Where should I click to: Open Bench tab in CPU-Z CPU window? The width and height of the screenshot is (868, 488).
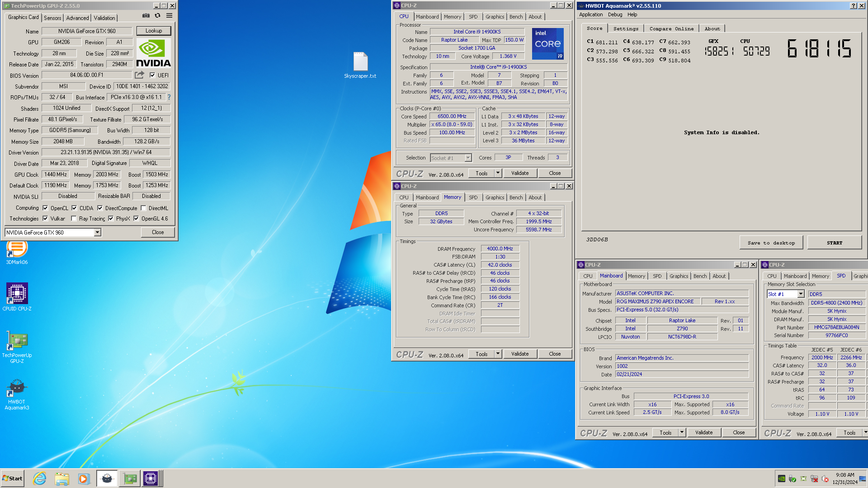click(516, 17)
